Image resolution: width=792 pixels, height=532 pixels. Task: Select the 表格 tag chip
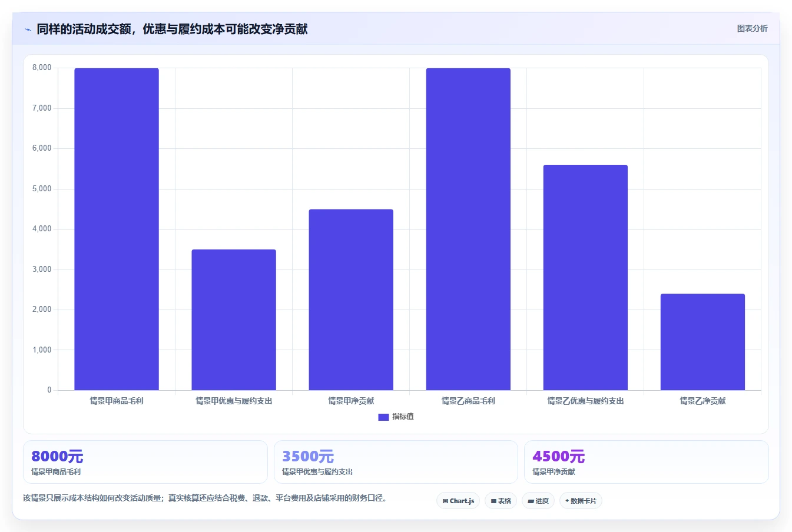click(x=501, y=501)
